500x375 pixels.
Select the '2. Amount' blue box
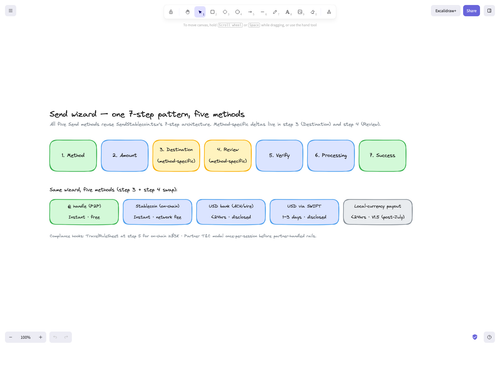click(125, 156)
